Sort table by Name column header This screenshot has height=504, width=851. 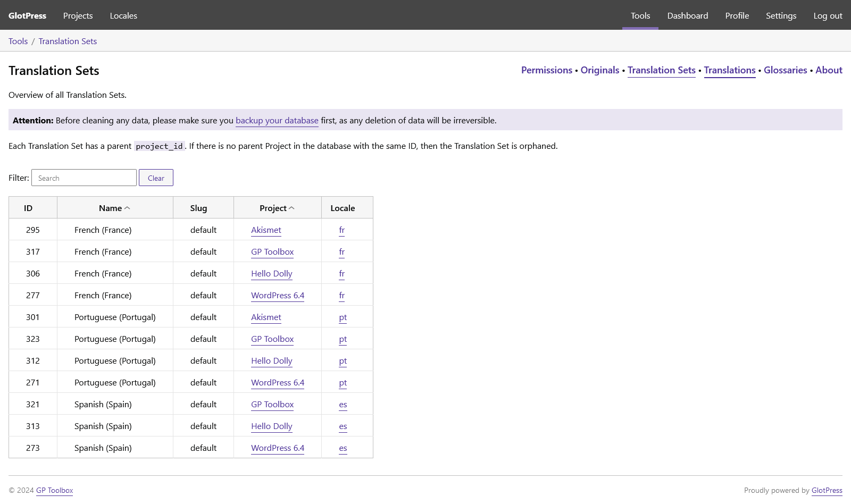click(115, 208)
